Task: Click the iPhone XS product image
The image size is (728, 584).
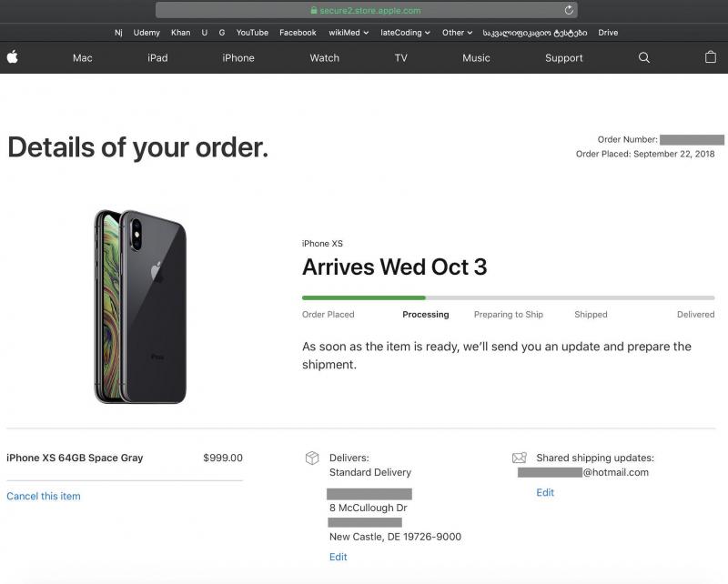Action: pos(141,307)
